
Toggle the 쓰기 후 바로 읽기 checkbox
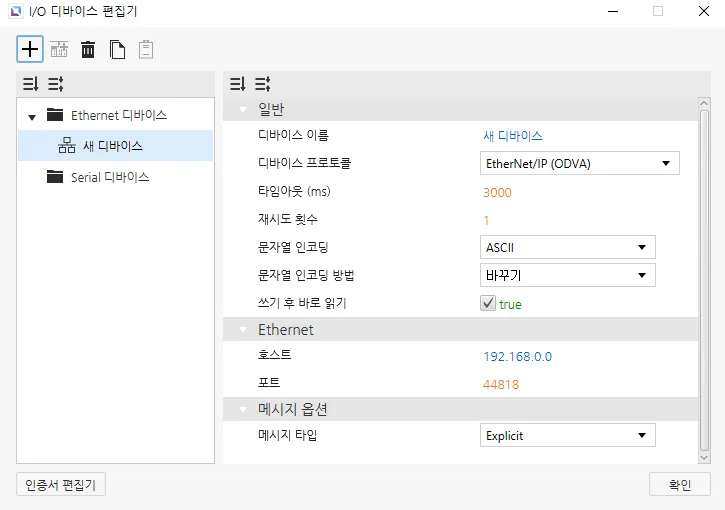point(488,304)
